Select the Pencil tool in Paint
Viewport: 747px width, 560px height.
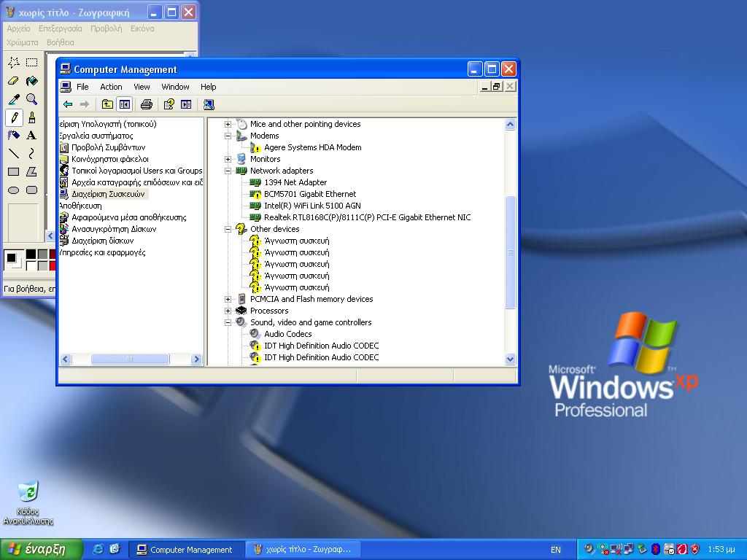click(14, 117)
